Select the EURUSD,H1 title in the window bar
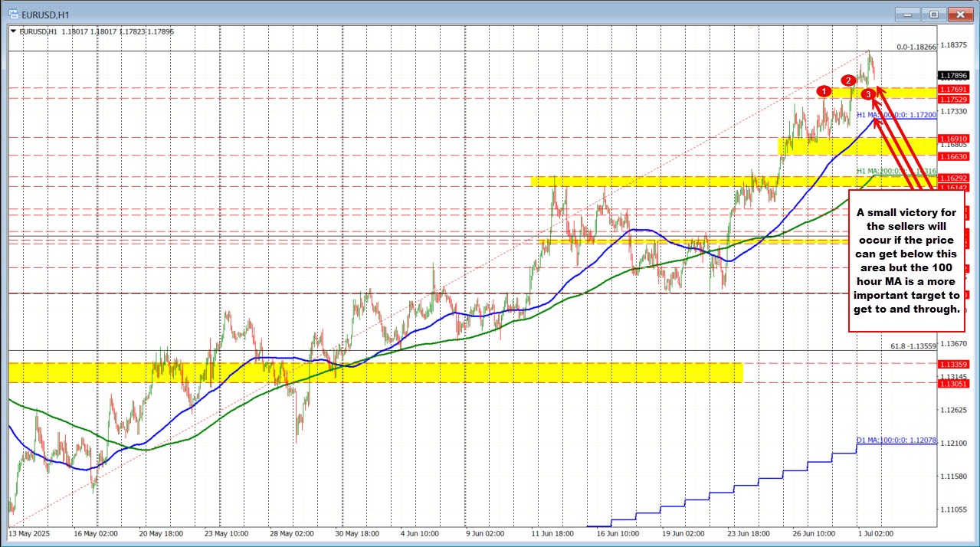Viewport: 980px width, 547px height. coord(46,13)
